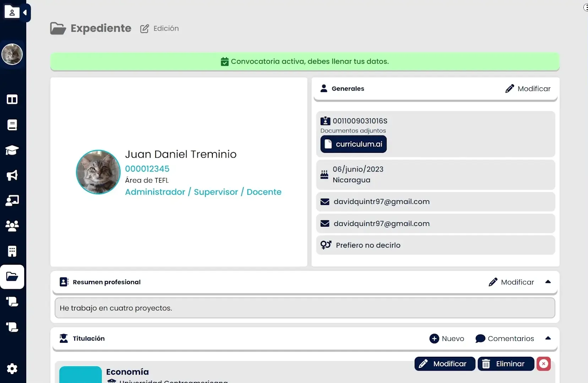Click Modificar in Resumen profesional section

[x=511, y=282]
